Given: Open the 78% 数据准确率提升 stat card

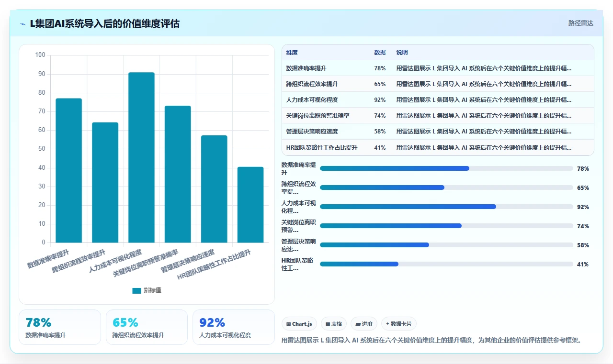Looking at the screenshot, I should pos(60,327).
